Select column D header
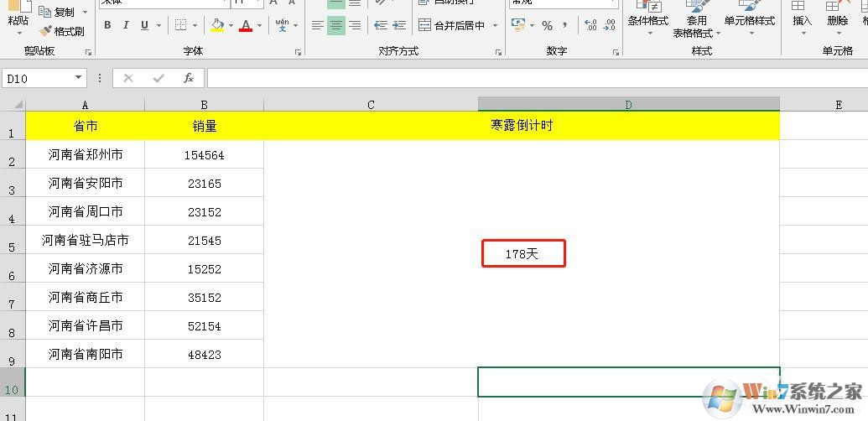This screenshot has height=421, width=868. (629, 105)
